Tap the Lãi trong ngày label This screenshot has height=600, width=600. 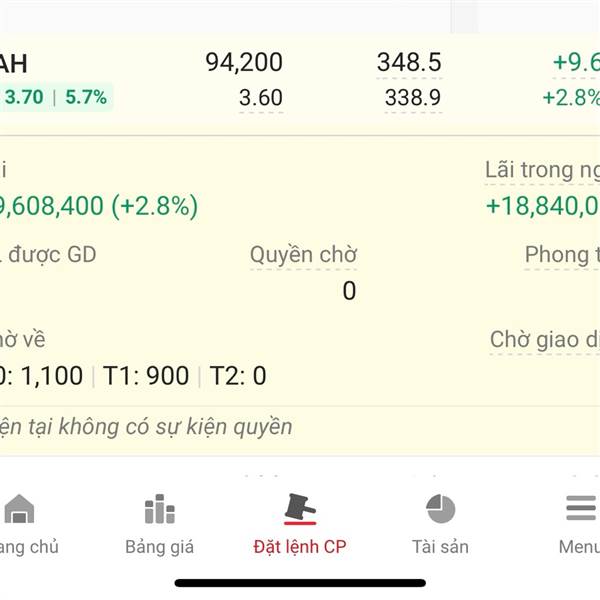[542, 170]
